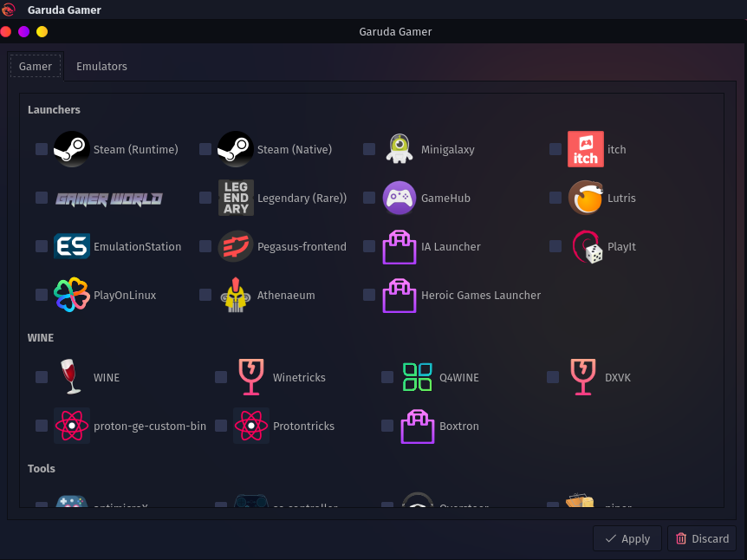
Task: Click the Protontricks atom icon
Action: click(x=251, y=426)
